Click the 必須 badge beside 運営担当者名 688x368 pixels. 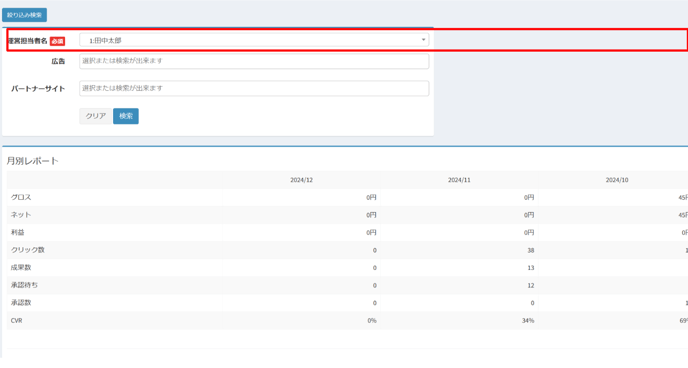pyautogui.click(x=57, y=41)
